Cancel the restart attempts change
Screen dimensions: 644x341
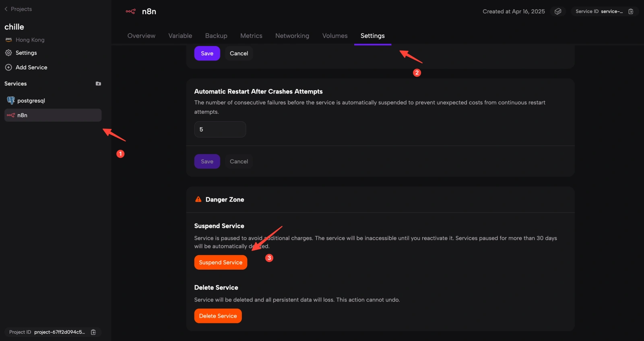tap(239, 161)
